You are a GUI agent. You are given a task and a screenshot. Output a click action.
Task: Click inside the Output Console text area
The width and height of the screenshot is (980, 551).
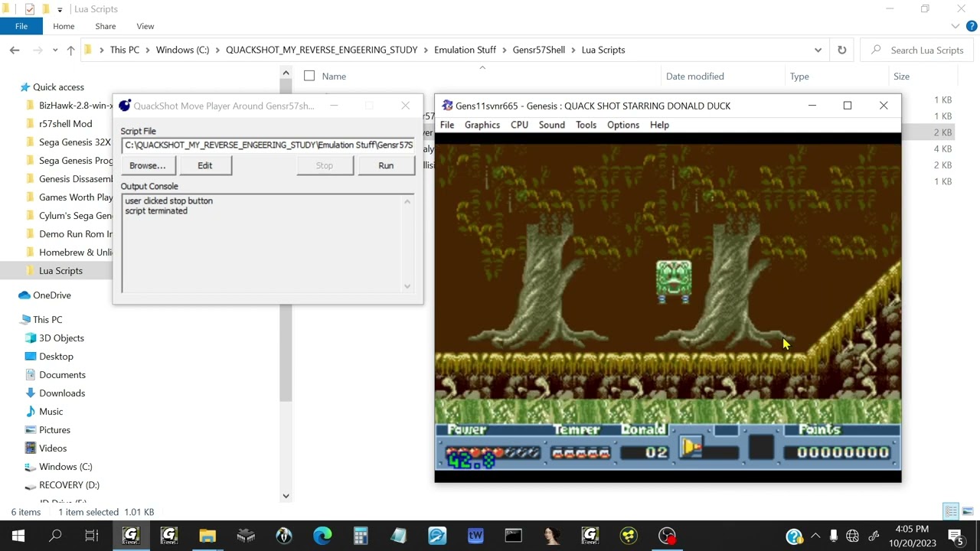(263, 243)
